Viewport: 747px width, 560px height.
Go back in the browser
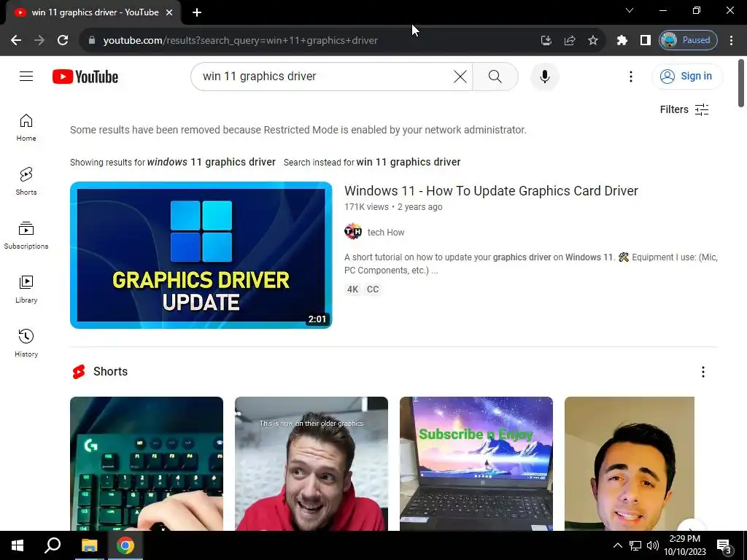click(x=16, y=40)
